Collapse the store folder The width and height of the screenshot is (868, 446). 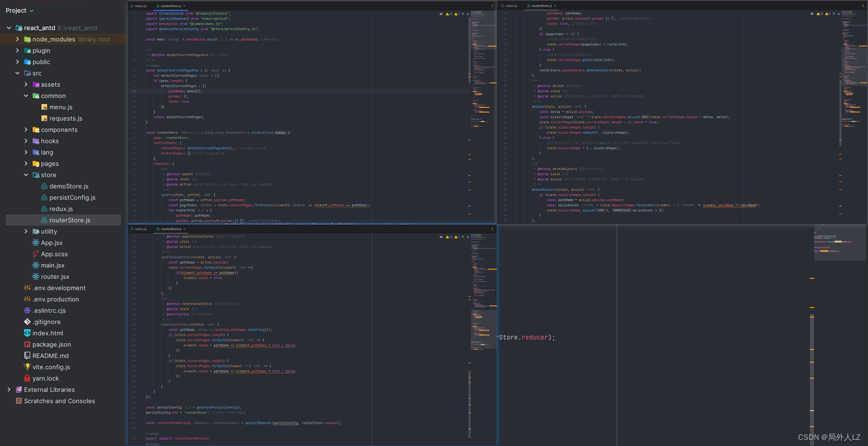(x=26, y=175)
